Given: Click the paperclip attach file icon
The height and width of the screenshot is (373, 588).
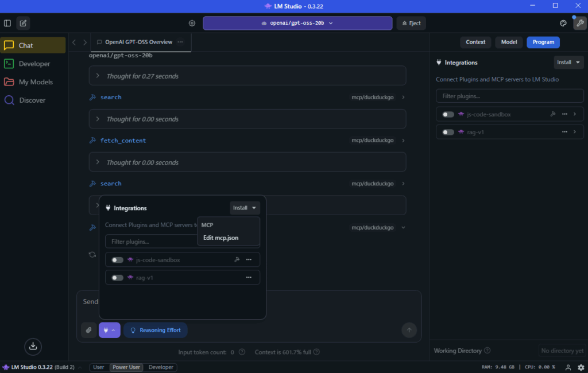Looking at the screenshot, I should [88, 330].
